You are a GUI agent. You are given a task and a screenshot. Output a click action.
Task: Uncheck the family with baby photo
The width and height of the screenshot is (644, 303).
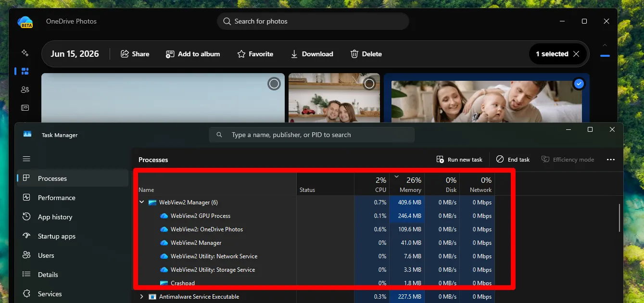[579, 84]
